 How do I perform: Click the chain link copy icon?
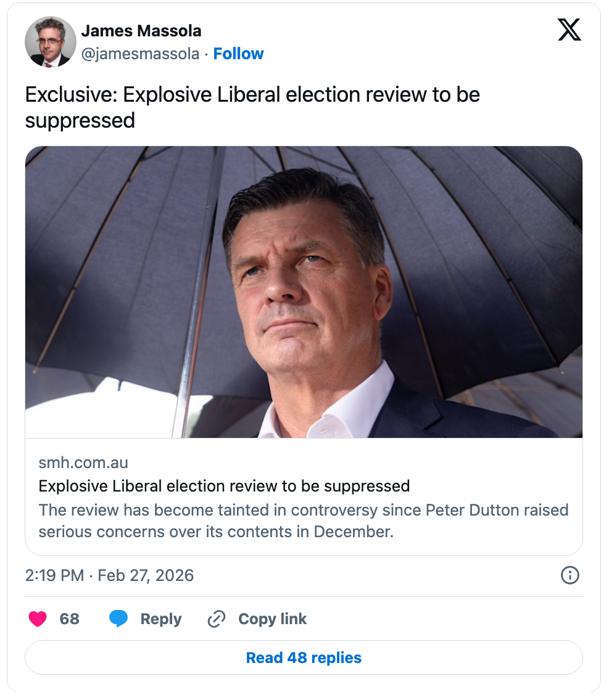tap(217, 619)
